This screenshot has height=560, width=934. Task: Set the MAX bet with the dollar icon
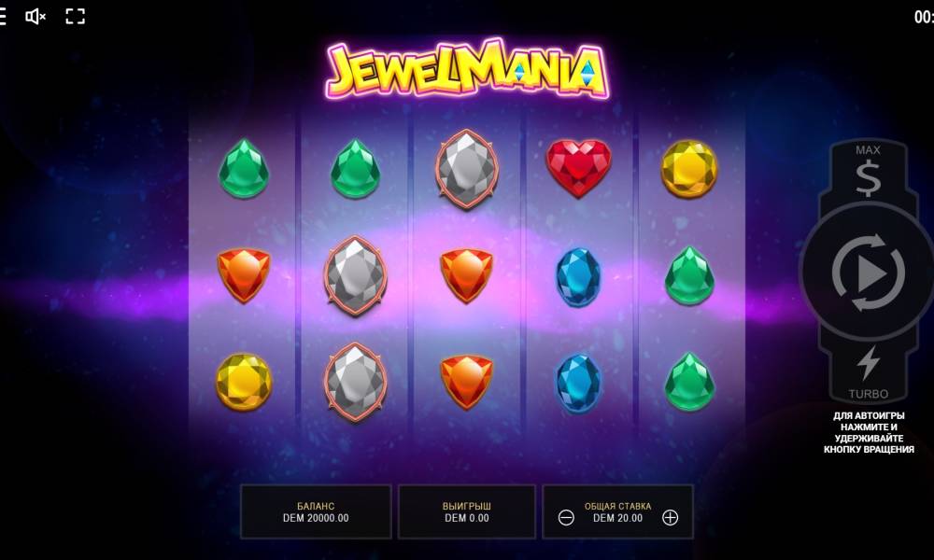point(868,172)
